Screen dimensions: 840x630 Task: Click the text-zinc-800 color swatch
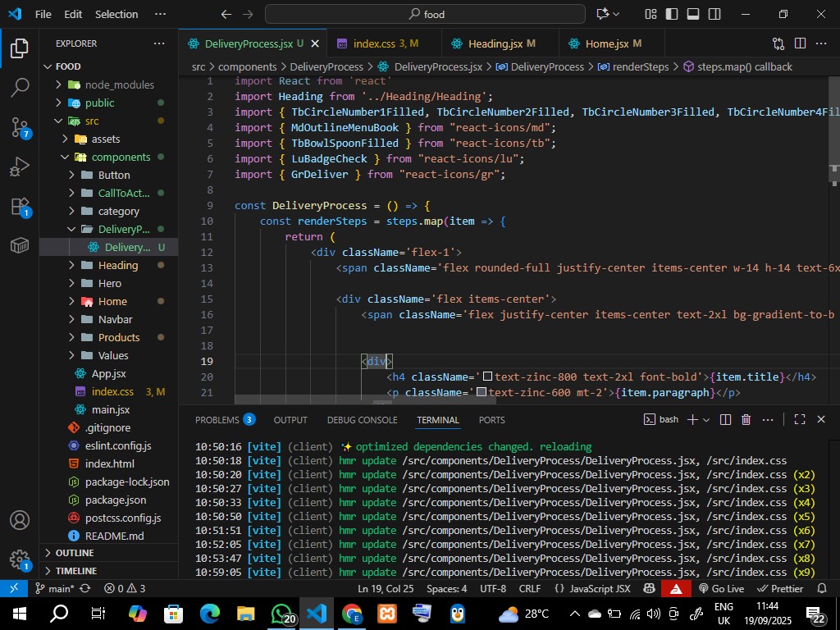(x=487, y=377)
